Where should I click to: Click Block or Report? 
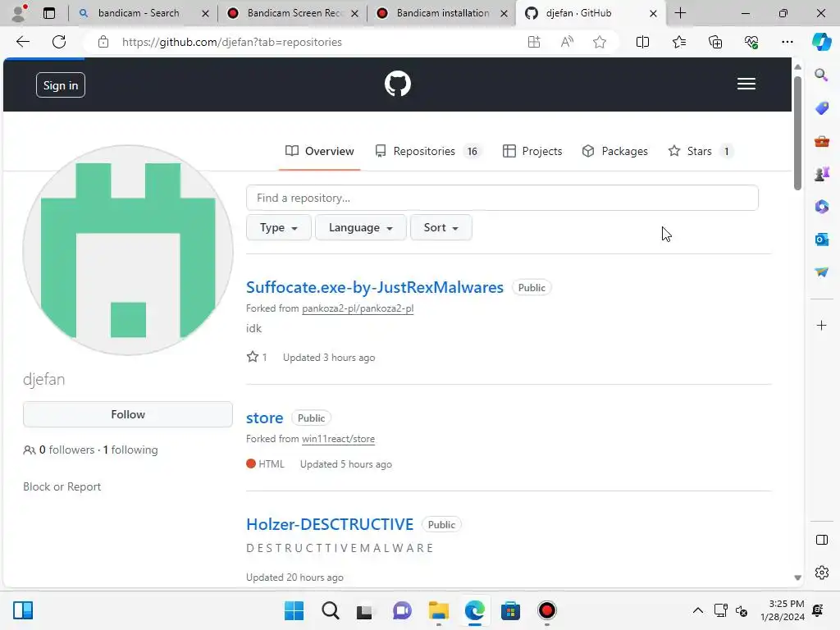[x=62, y=486]
